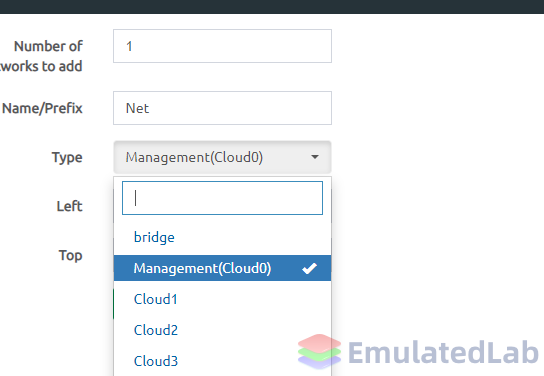Click the dark header bar at top

272,7
